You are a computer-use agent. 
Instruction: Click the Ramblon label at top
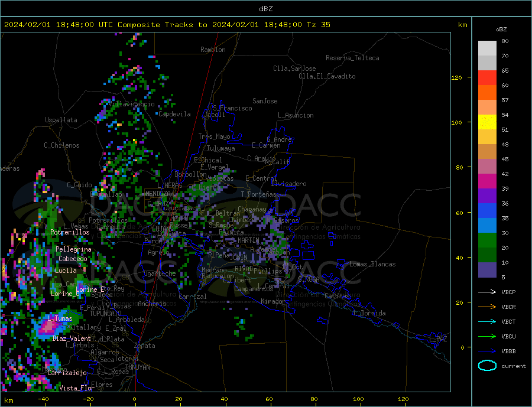click(x=213, y=50)
